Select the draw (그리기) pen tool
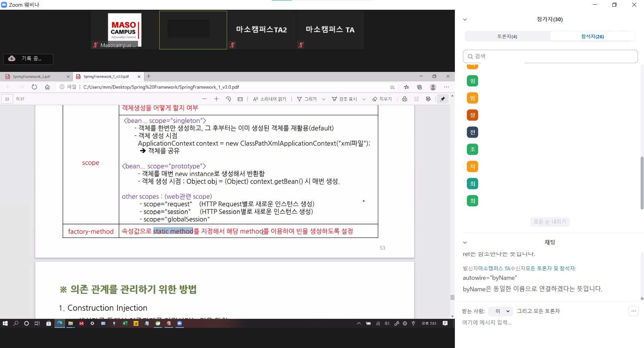 click(307, 99)
